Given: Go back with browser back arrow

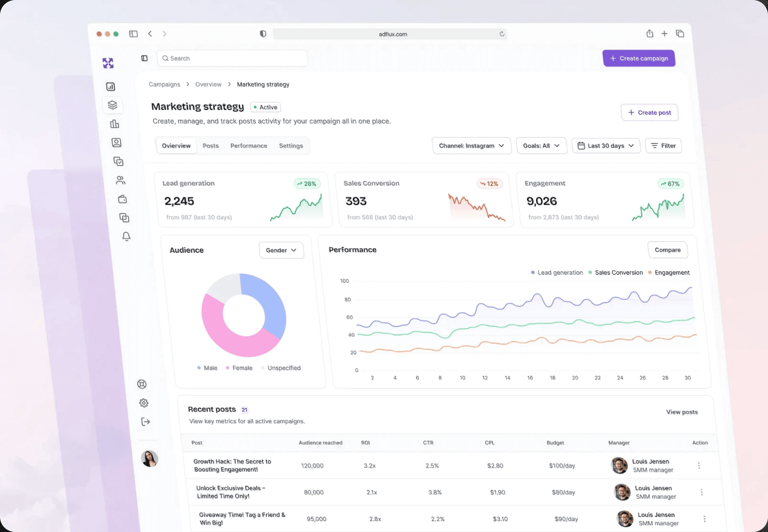Looking at the screenshot, I should (150, 34).
